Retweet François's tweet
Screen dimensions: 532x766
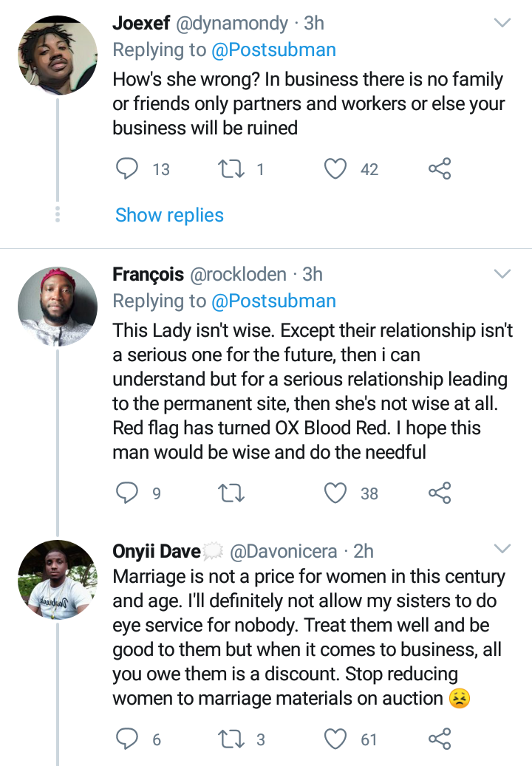pos(232,493)
